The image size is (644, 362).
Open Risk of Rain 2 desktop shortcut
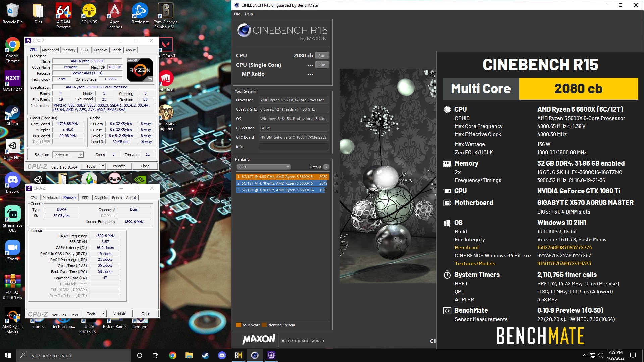pos(115,324)
